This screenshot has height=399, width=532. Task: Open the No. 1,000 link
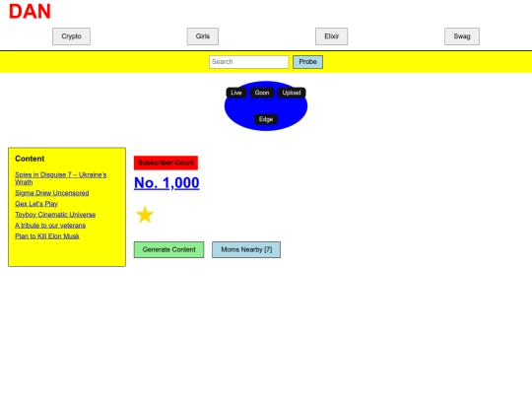pos(166,183)
